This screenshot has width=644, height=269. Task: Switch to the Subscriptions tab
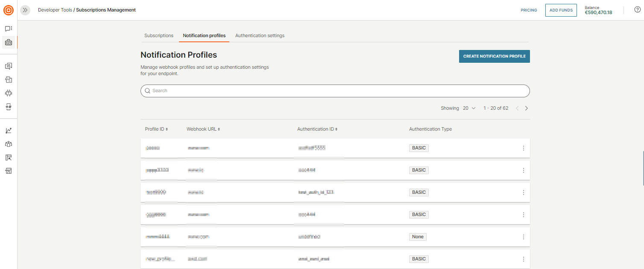tap(158, 35)
